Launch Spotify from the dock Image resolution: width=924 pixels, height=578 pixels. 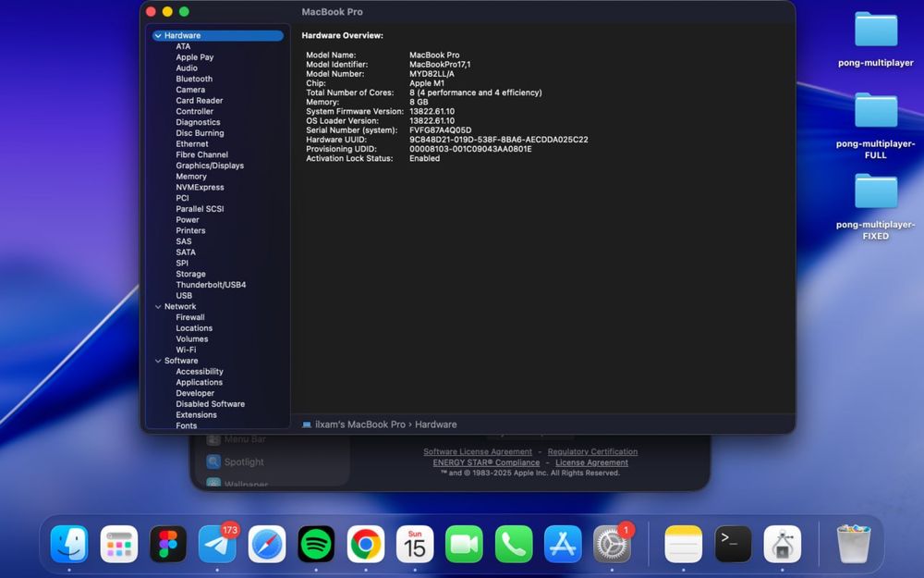pos(316,544)
